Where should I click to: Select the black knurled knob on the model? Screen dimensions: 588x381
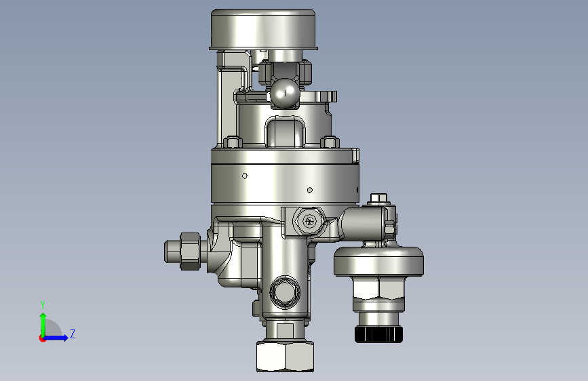click(x=378, y=334)
